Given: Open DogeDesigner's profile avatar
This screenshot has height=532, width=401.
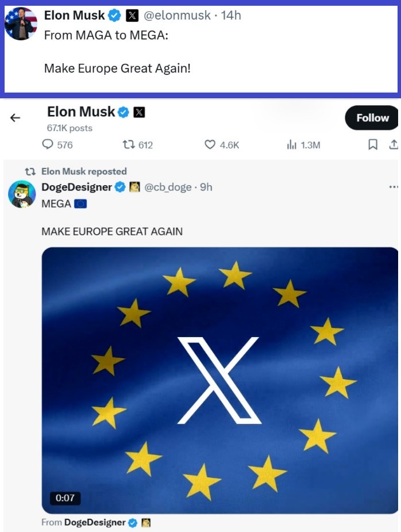Looking at the screenshot, I should 22,194.
